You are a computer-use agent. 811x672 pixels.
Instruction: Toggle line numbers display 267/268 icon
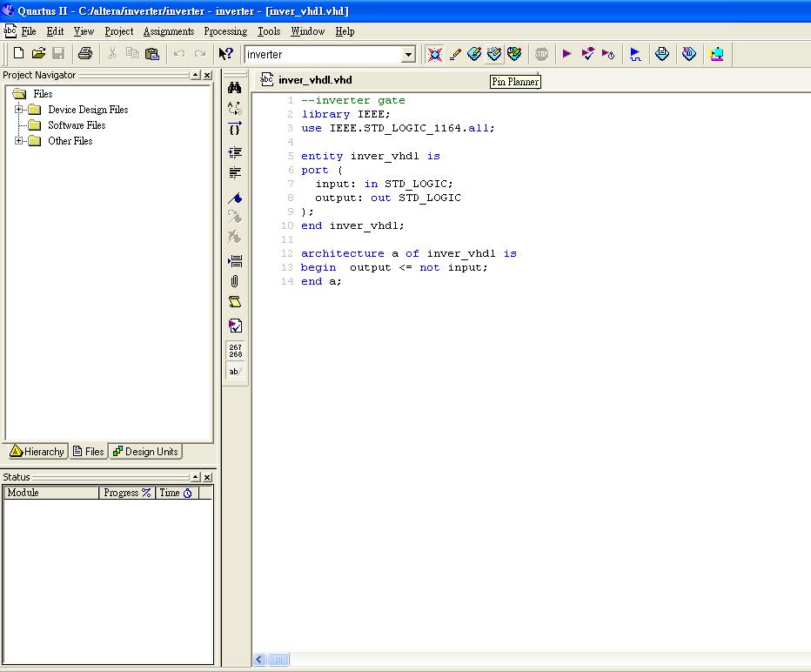[x=235, y=350]
